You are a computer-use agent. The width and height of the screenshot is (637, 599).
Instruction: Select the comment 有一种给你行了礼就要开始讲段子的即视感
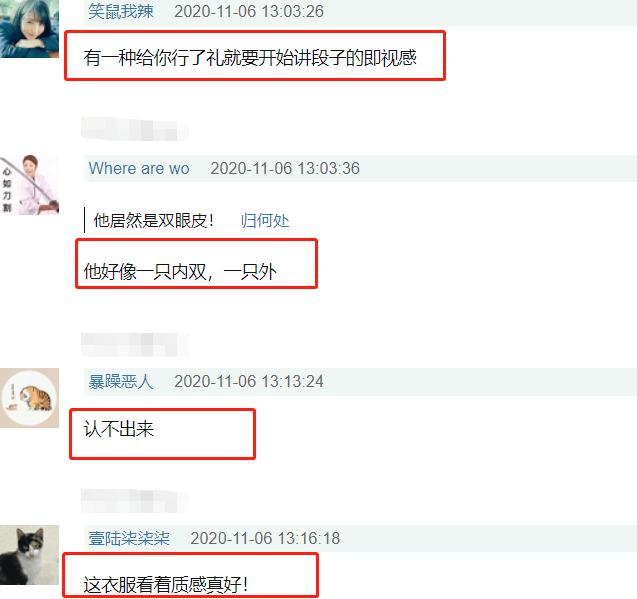(x=250, y=58)
